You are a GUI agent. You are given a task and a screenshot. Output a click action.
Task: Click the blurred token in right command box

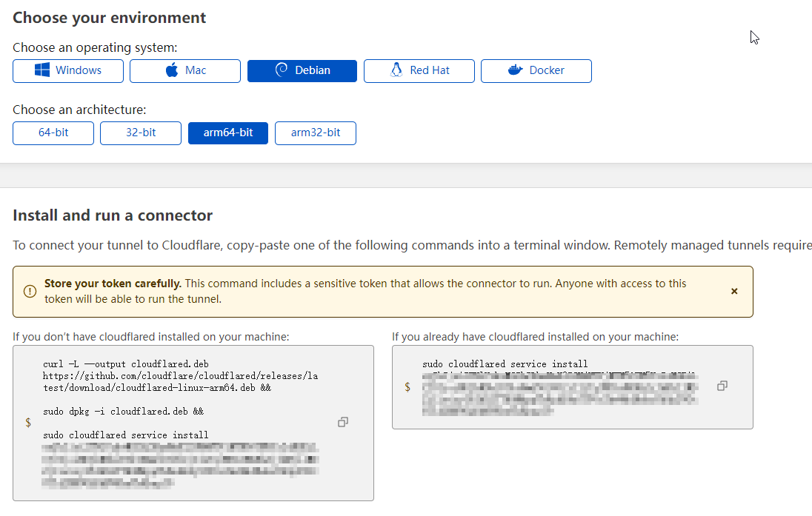[559, 392]
